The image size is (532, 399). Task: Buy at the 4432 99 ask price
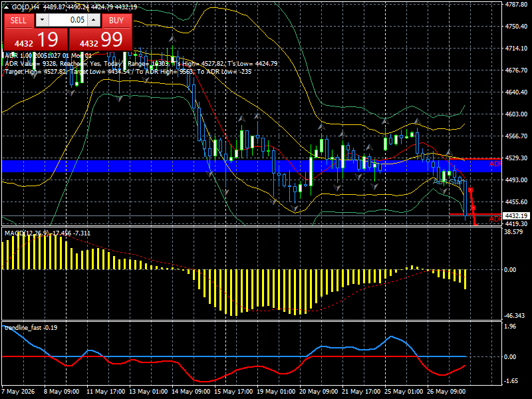tap(100, 40)
